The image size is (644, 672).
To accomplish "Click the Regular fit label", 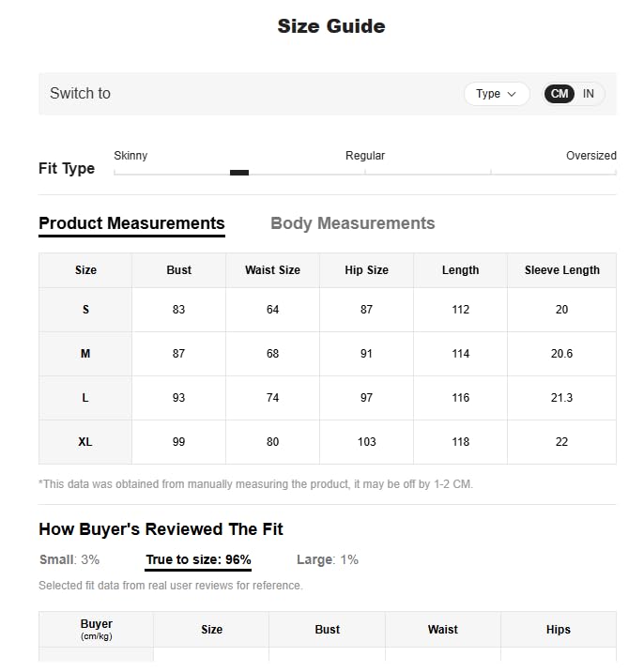I will point(365,156).
